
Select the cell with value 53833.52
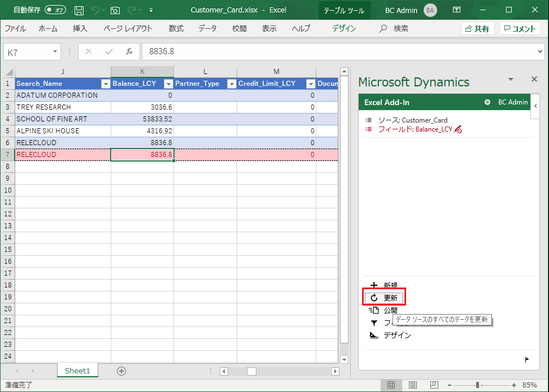coord(142,119)
